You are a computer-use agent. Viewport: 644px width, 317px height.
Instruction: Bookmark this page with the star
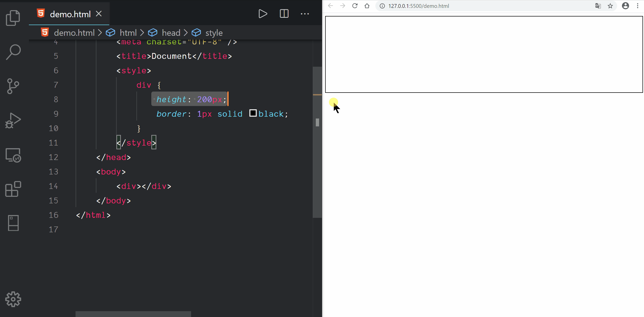[610, 6]
